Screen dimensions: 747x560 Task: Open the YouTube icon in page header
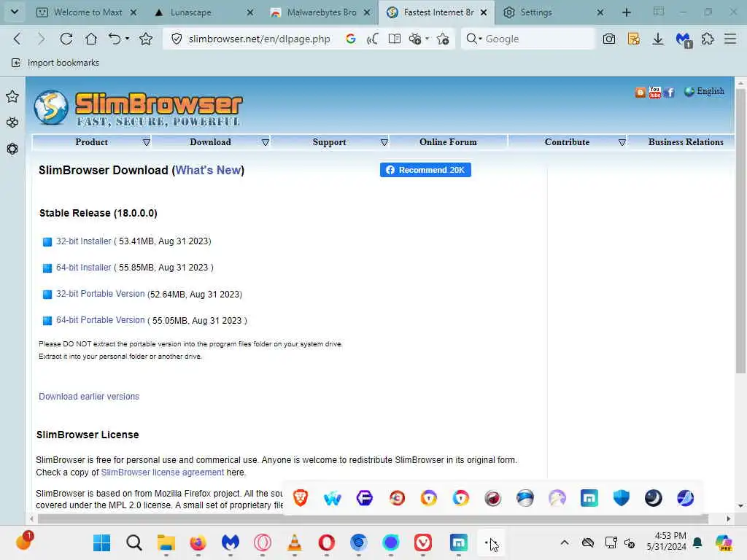655,93
